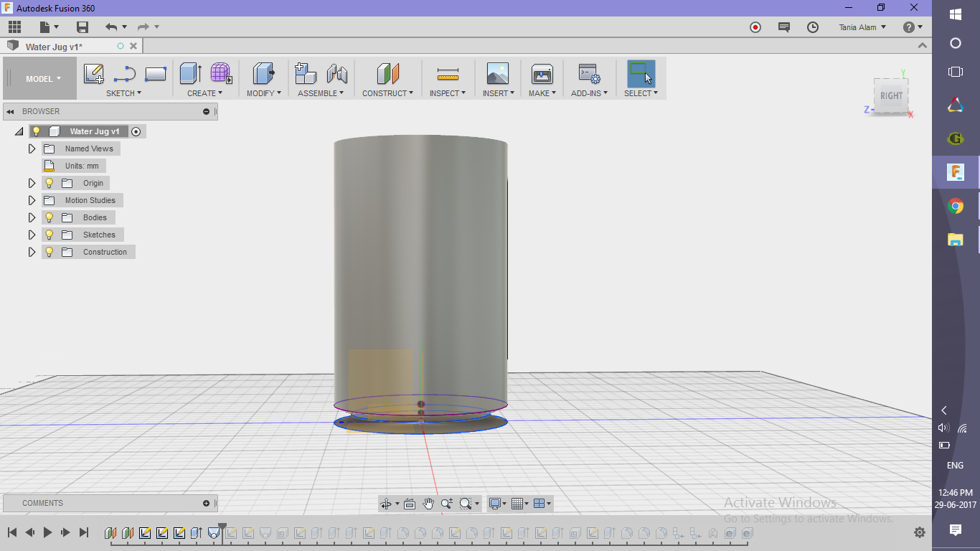This screenshot has width=980, height=551.
Task: Click the Insert image icon
Action: click(497, 73)
